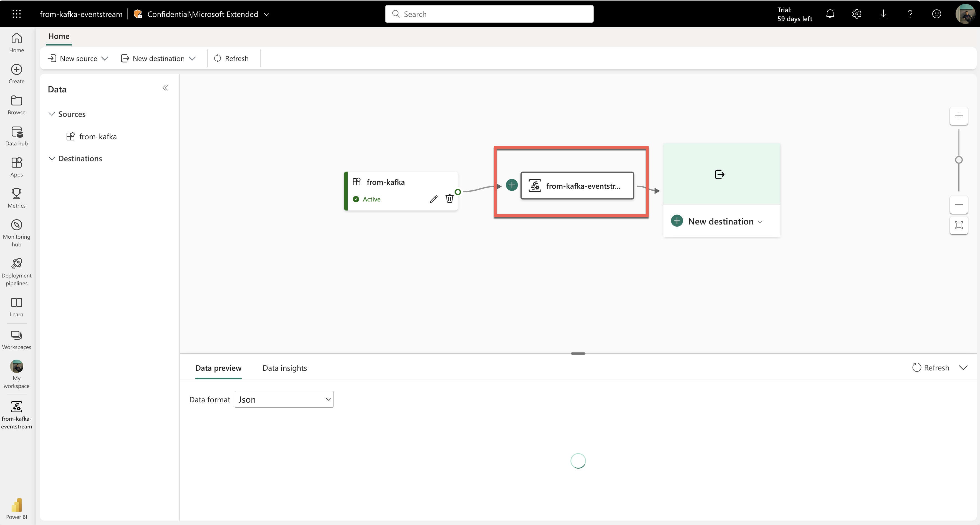980x525 pixels.
Task: Open the Data format Json dropdown
Action: [x=284, y=400]
